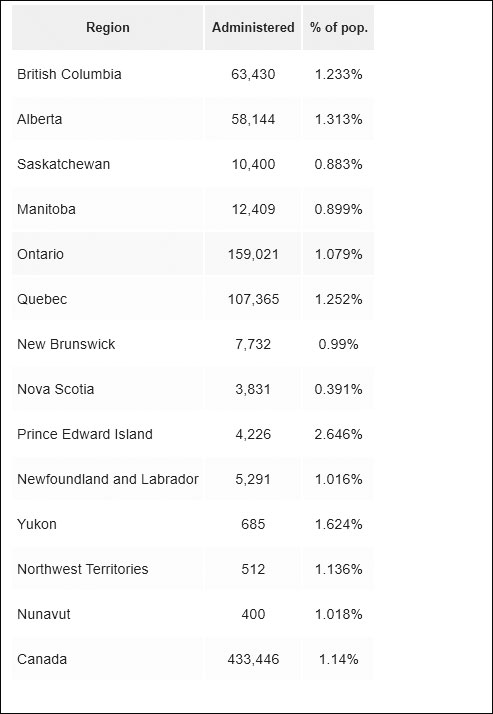Select the Alberta region cell

(108, 119)
